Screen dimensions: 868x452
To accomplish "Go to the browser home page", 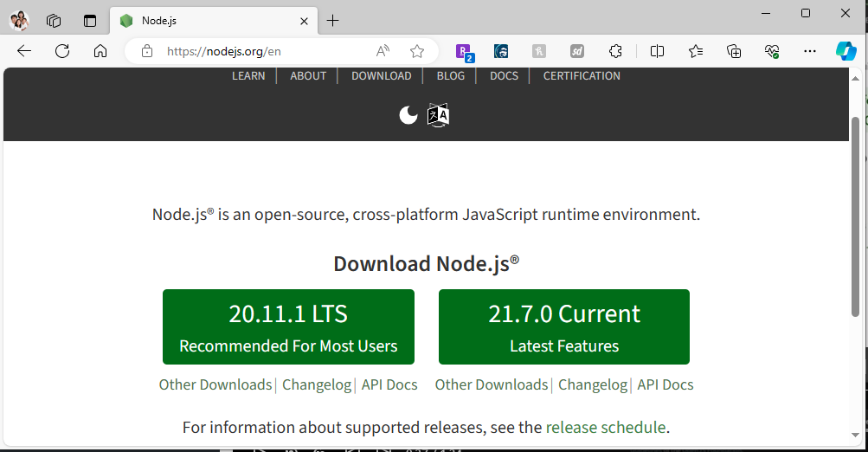I will [x=100, y=51].
